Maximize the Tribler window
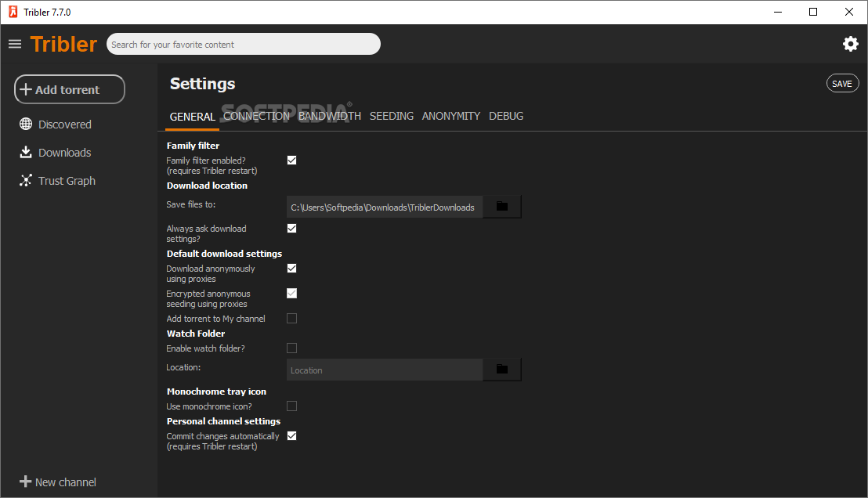 [813, 12]
